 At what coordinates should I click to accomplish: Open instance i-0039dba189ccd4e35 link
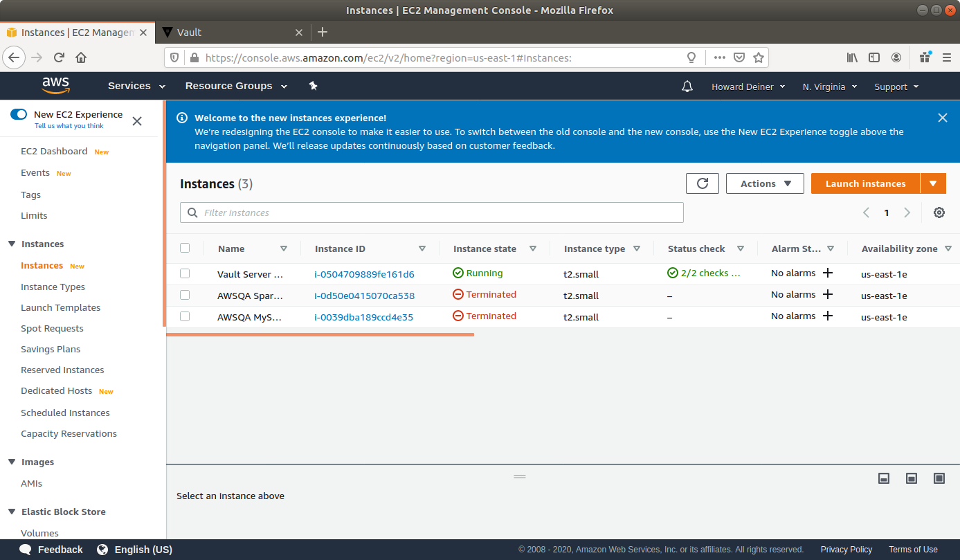pos(363,317)
